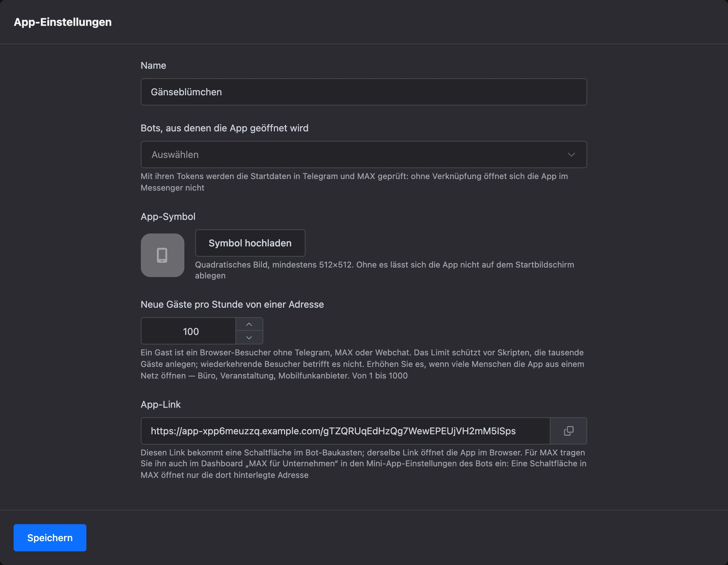The height and width of the screenshot is (565, 728).
Task: Copy the App-Link to clipboard
Action: (x=568, y=431)
